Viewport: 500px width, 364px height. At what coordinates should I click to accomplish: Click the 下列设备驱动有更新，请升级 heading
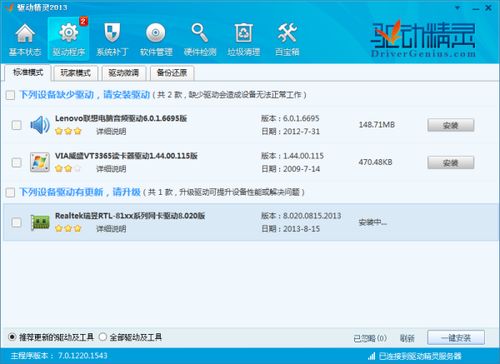coord(80,192)
